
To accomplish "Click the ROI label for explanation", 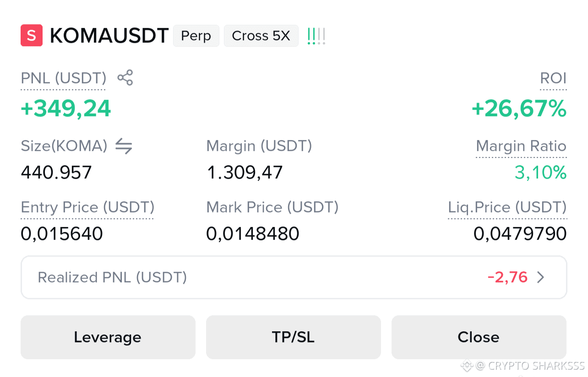I will click(553, 78).
